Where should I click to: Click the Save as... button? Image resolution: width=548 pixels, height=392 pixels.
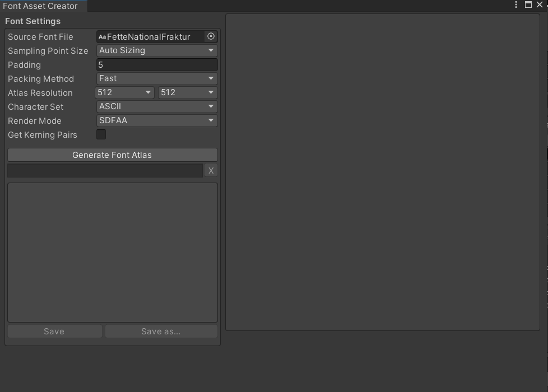(x=161, y=331)
